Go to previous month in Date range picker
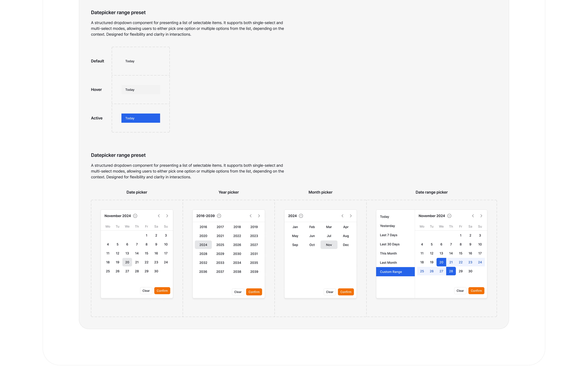Screen dimensions: 588x377 pyautogui.click(x=473, y=216)
